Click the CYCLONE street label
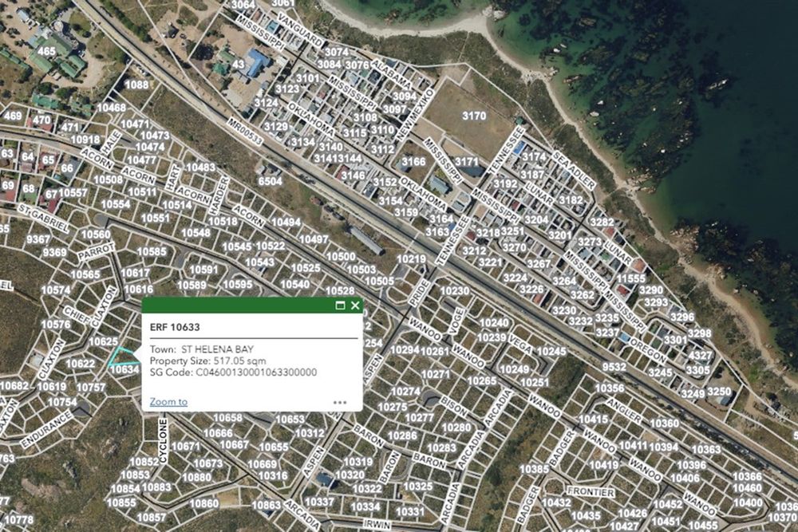Viewport: 798px width, 532px height. coord(163,441)
